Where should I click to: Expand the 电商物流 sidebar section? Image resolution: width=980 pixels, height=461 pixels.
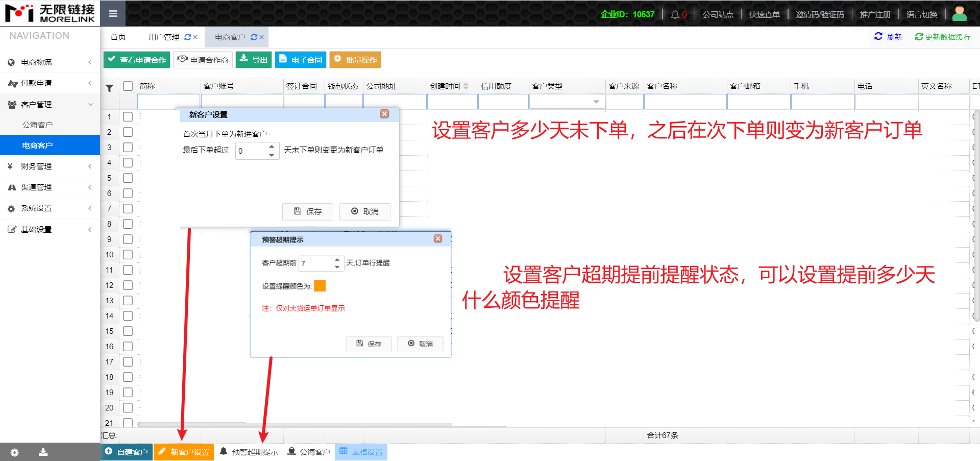[50, 62]
